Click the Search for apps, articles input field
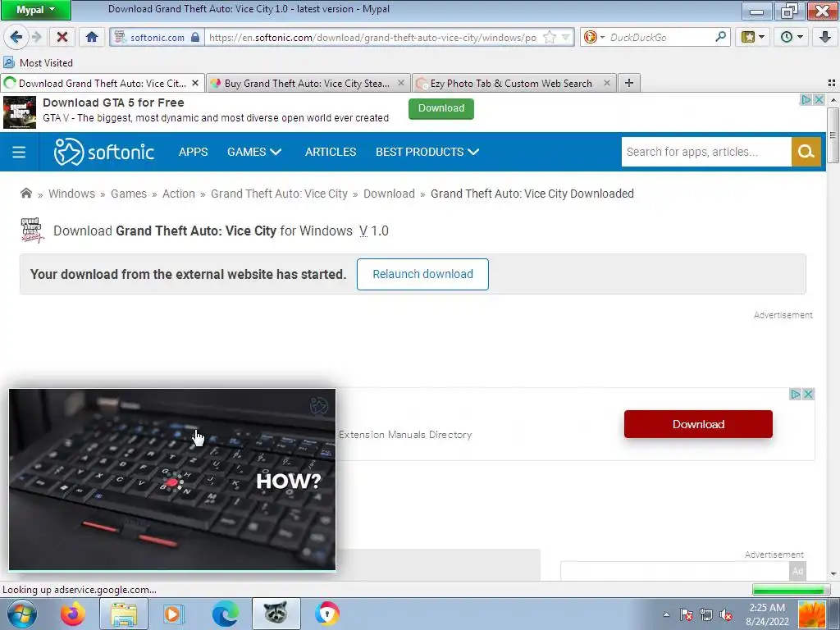 (x=706, y=152)
